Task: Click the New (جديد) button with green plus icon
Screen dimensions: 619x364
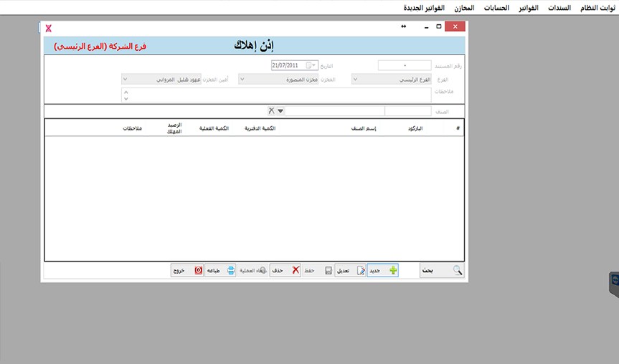Action: (383, 271)
